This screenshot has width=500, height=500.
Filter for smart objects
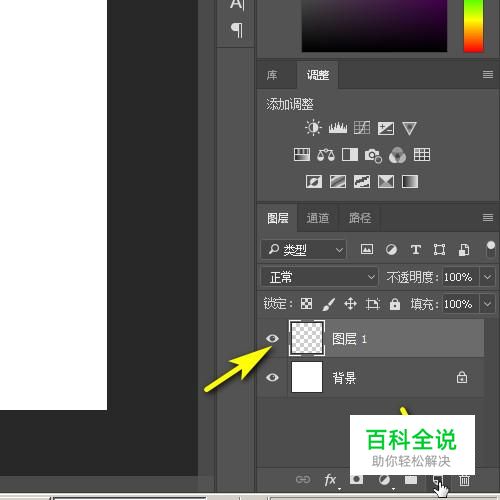point(464,250)
